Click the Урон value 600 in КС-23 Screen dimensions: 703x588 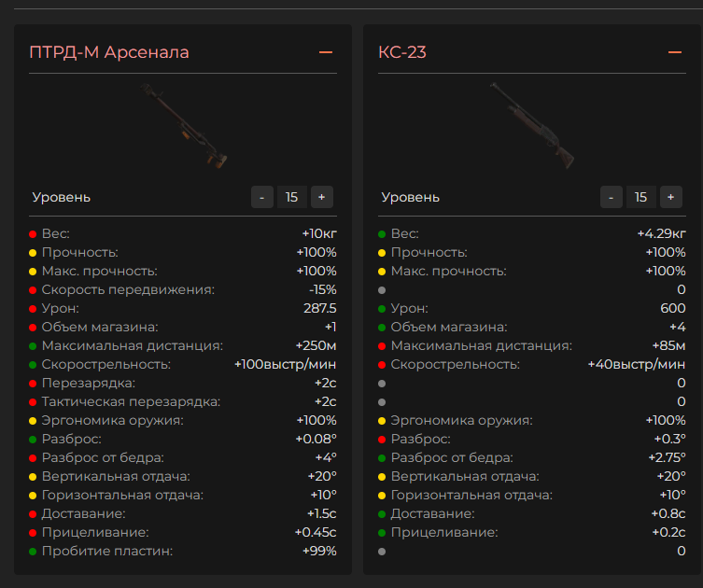(672, 308)
